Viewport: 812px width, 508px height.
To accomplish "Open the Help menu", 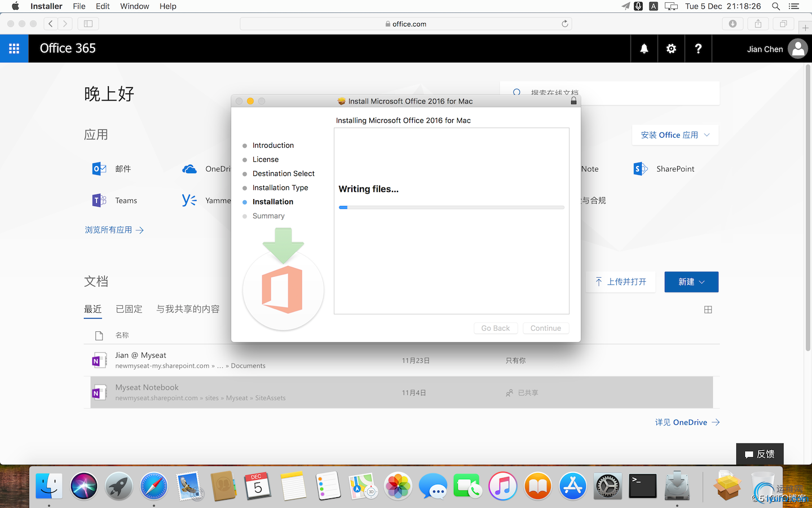I will [x=168, y=6].
